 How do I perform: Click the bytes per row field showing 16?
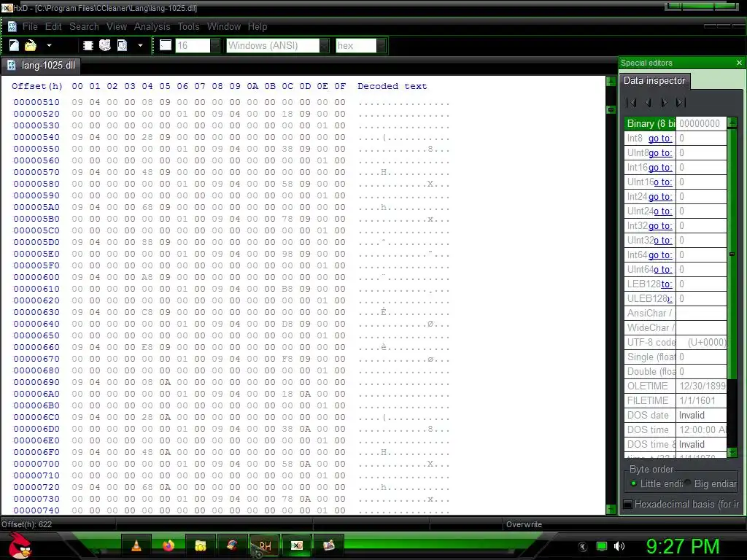(193, 45)
